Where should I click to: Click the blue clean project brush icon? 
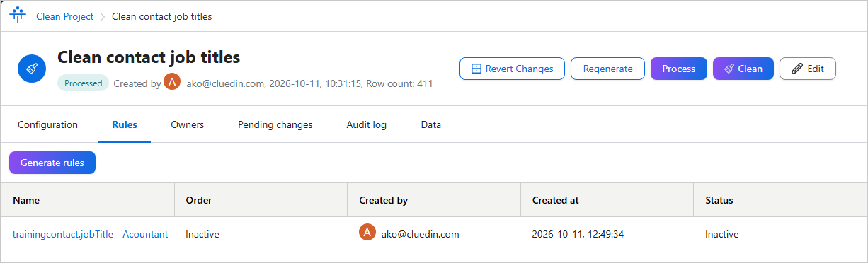(x=32, y=69)
